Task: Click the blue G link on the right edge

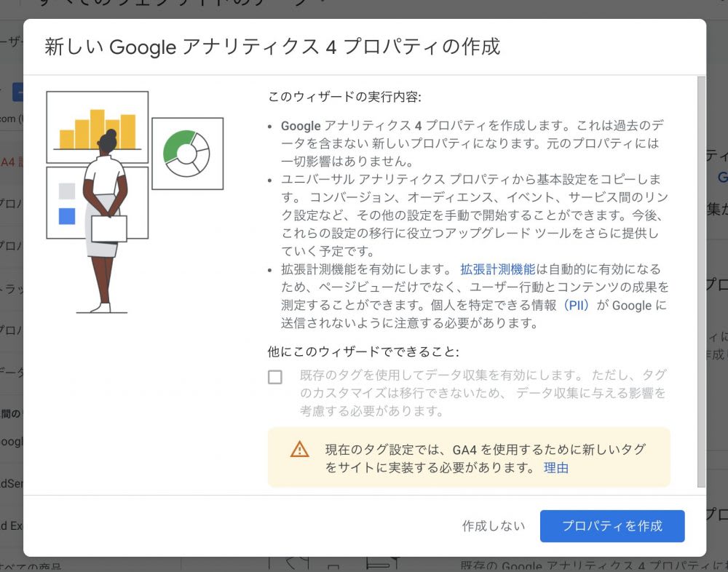Action: point(722,177)
